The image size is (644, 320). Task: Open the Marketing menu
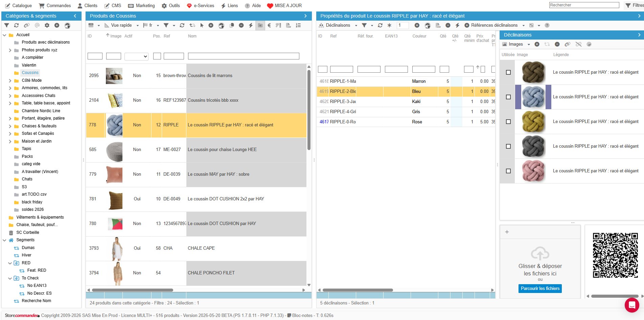[x=141, y=5]
